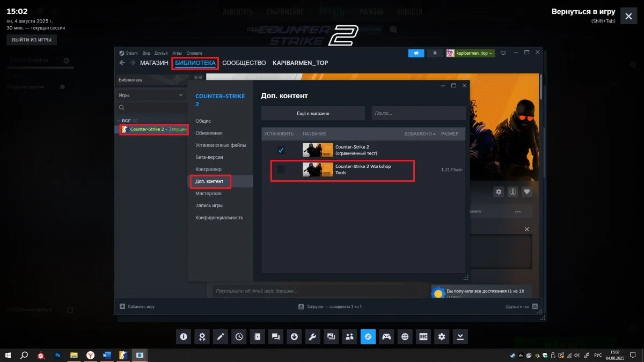Click the Steam announcements megaphone icon

point(416,53)
